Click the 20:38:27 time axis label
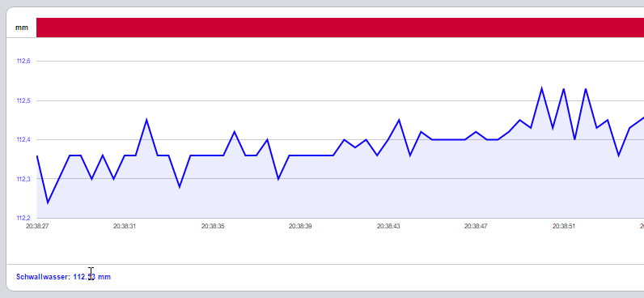 coord(37,226)
